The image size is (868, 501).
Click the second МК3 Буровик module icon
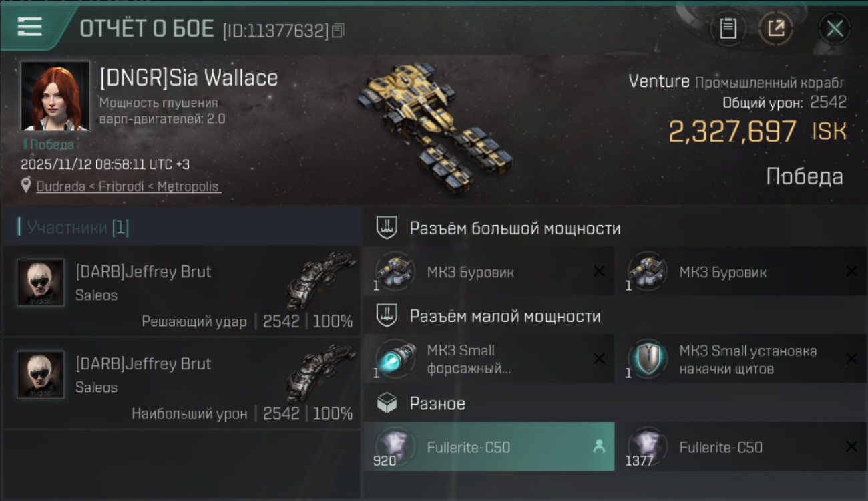point(647,271)
